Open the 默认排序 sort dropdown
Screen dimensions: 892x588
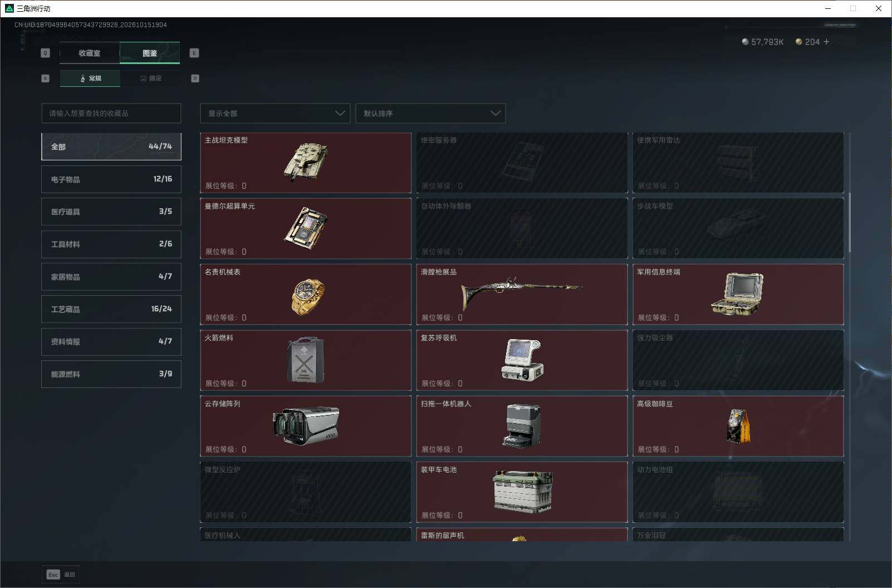(x=430, y=113)
